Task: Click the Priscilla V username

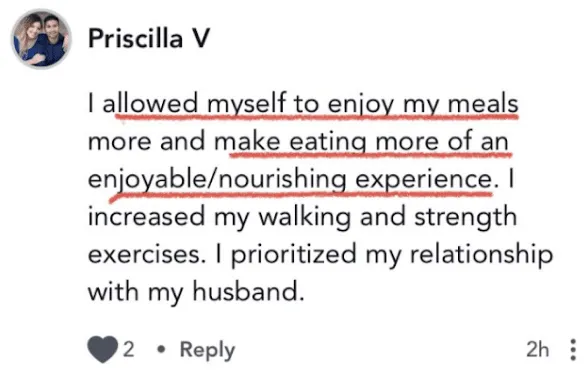Action: coord(149,39)
